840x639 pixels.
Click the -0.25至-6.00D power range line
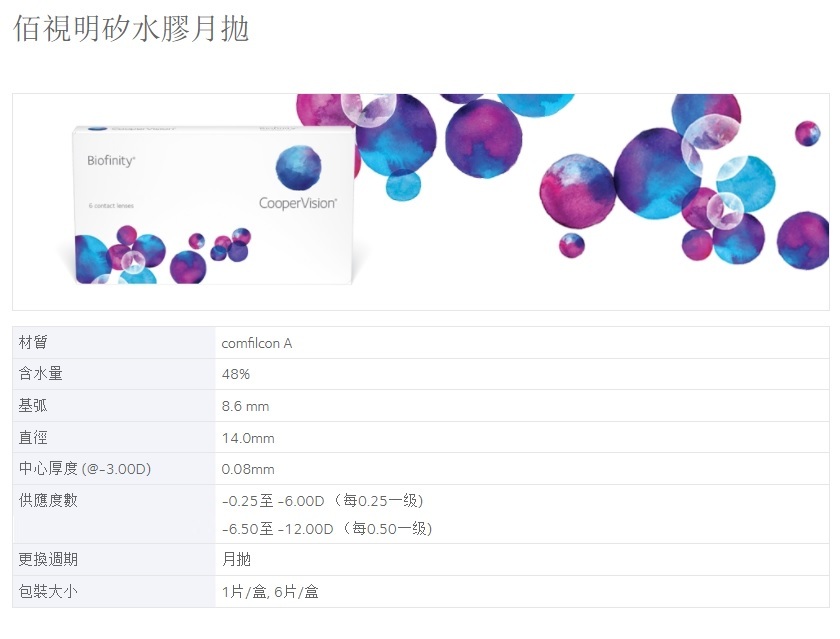point(329,500)
